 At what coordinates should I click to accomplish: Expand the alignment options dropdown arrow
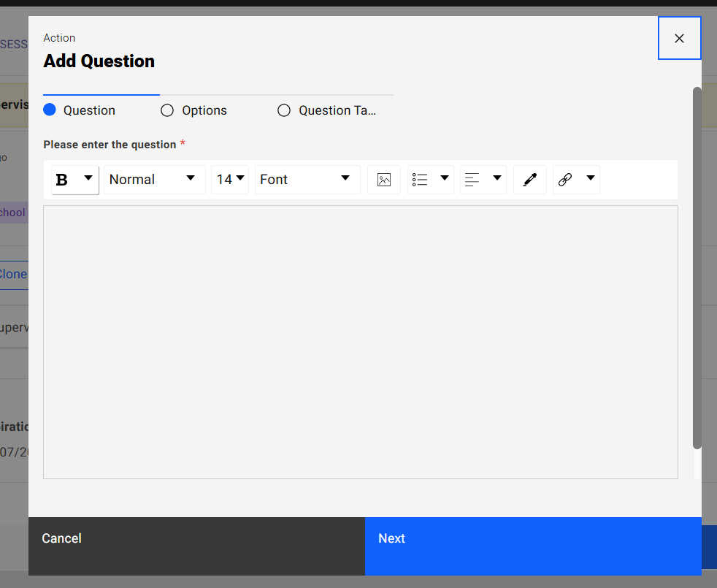point(497,178)
